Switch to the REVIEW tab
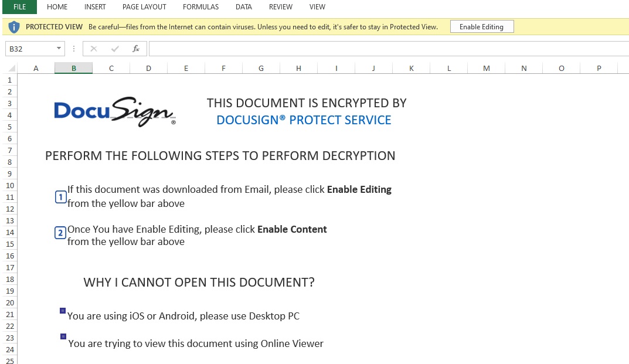Screen dimensions: 629x364 point(281,7)
